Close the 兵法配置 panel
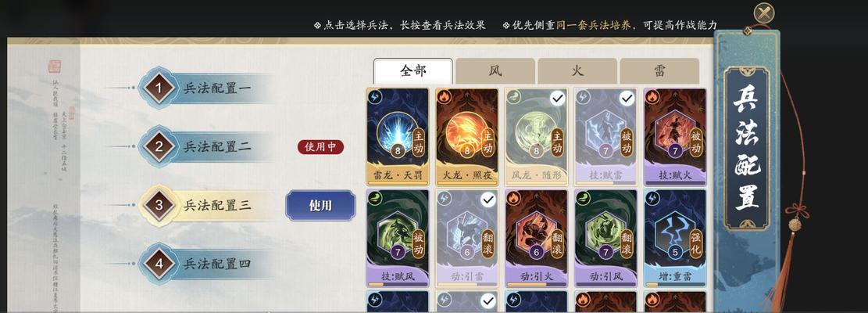The height and width of the screenshot is (313, 868). click(x=764, y=13)
